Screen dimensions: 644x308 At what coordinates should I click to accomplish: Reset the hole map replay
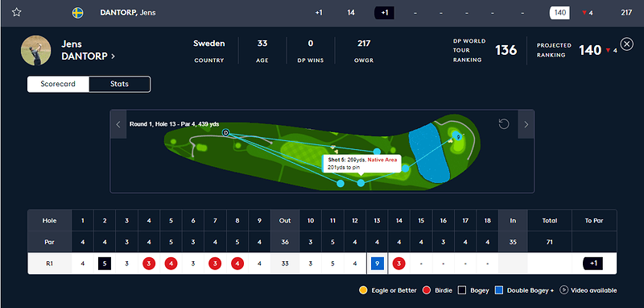tap(504, 124)
